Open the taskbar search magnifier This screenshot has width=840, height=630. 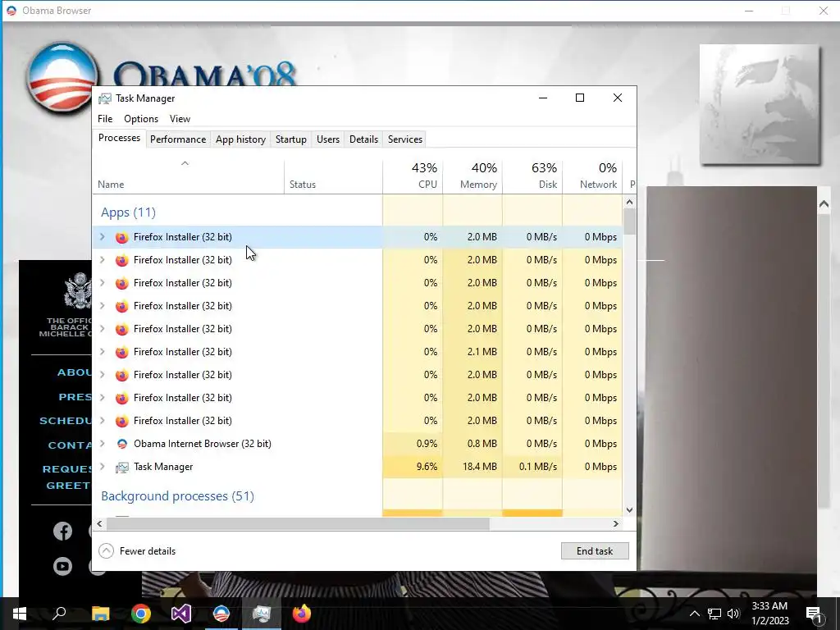59,614
